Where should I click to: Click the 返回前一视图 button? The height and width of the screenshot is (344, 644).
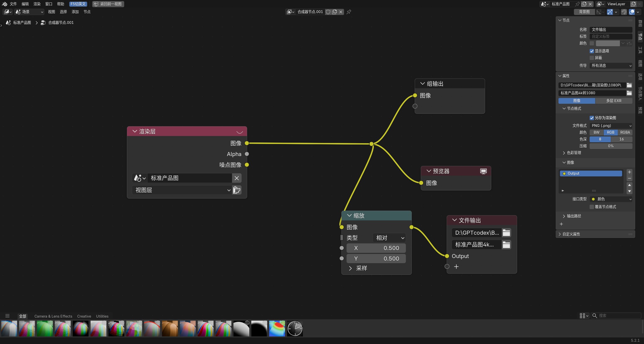pyautogui.click(x=108, y=4)
